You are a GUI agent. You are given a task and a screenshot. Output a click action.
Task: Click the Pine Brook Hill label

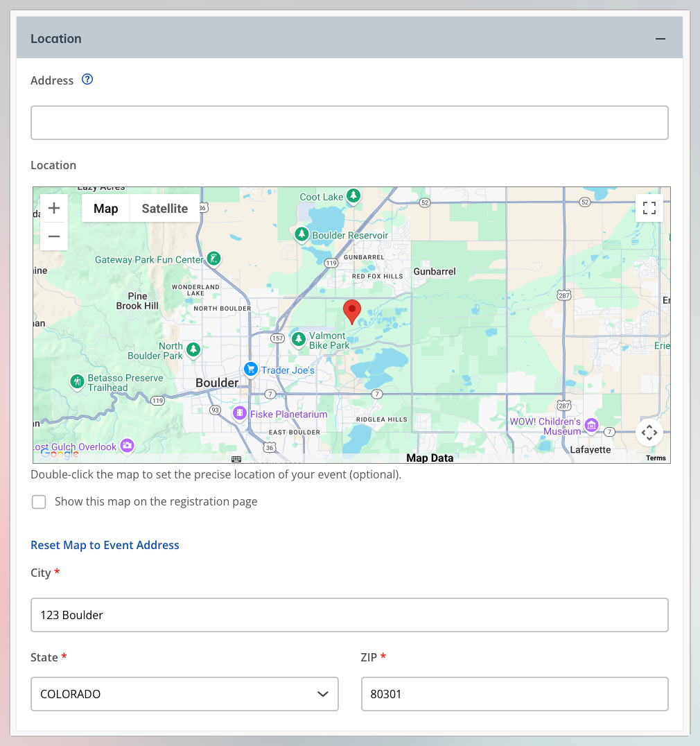point(137,301)
